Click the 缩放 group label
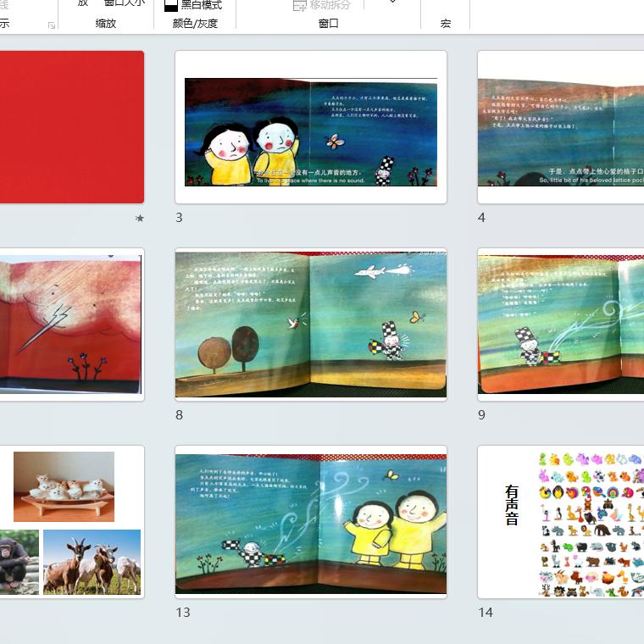Image resolution: width=644 pixels, height=644 pixels. [x=106, y=24]
